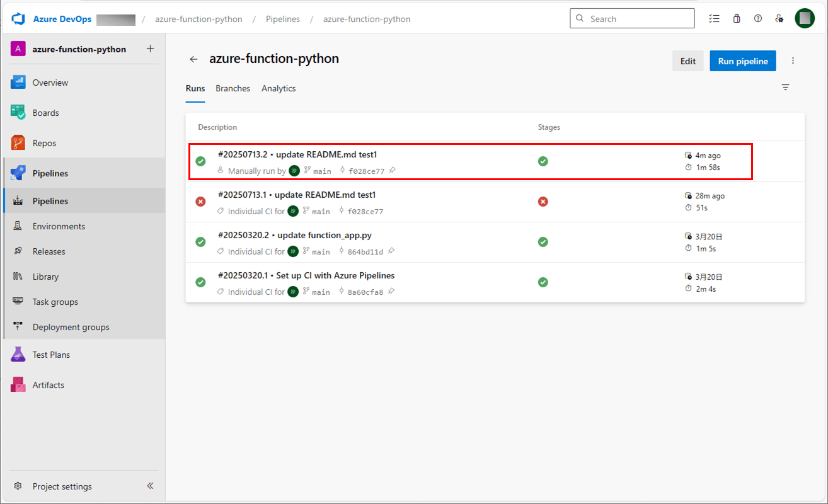
Task: Open the work items list icon in header
Action: click(x=714, y=19)
